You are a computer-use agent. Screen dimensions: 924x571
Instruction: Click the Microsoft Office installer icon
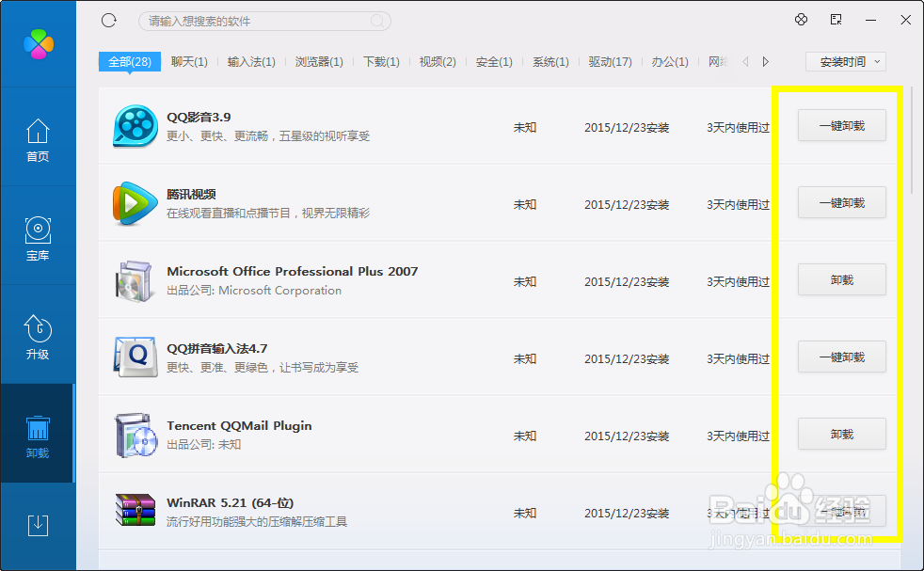pos(135,281)
